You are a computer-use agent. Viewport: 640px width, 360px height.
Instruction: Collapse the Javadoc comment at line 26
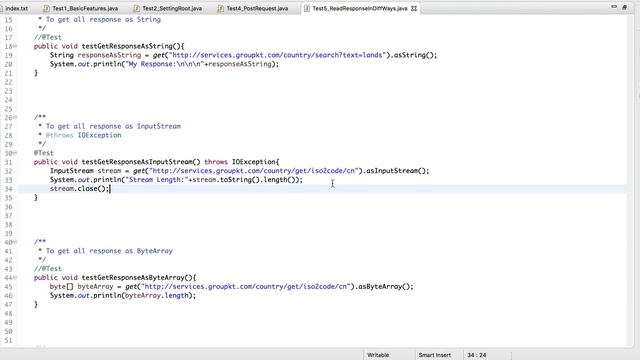pos(15,117)
